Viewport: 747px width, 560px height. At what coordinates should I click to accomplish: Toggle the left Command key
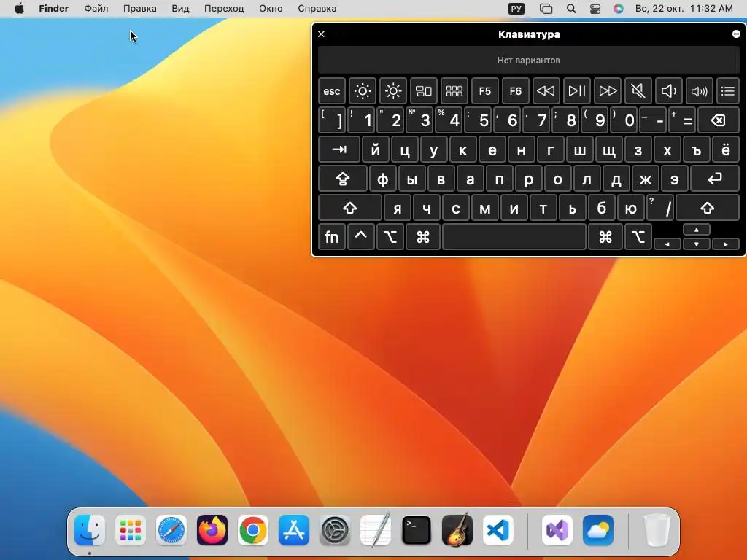[423, 237]
